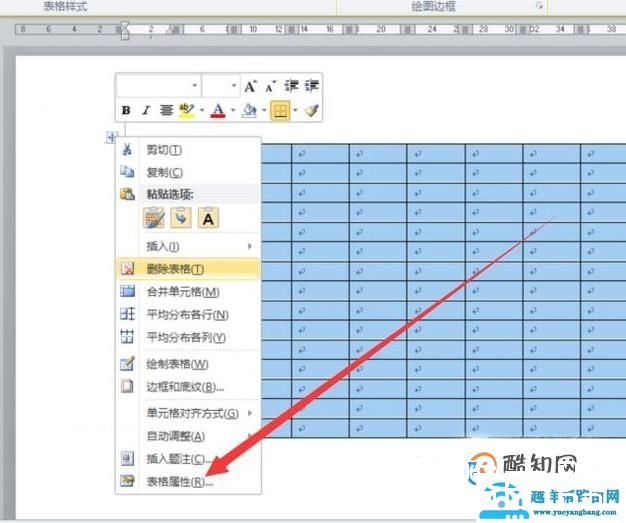Select the keep text only paste option
This screenshot has height=523, width=626.
pos(208,218)
